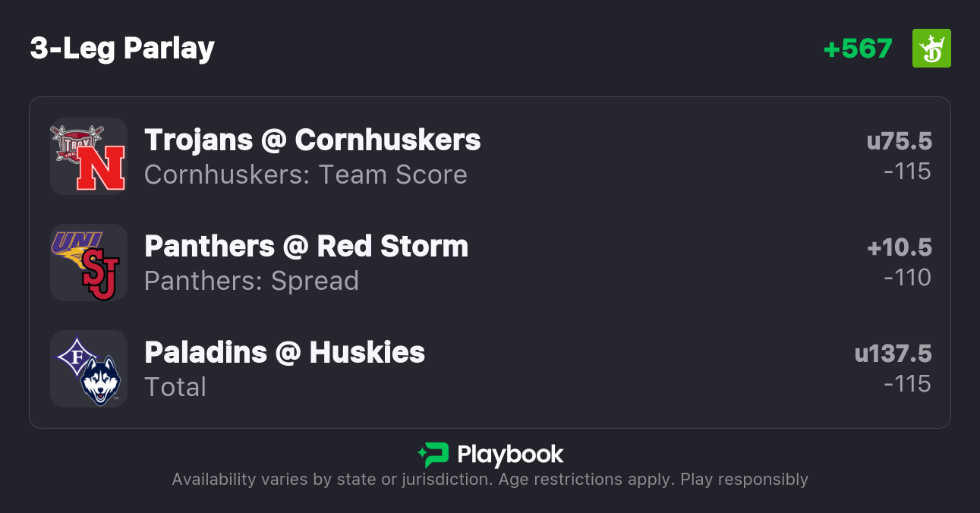Click the -110 odds for Panthers spread
Viewport: 980px width, 513px height.
907,278
